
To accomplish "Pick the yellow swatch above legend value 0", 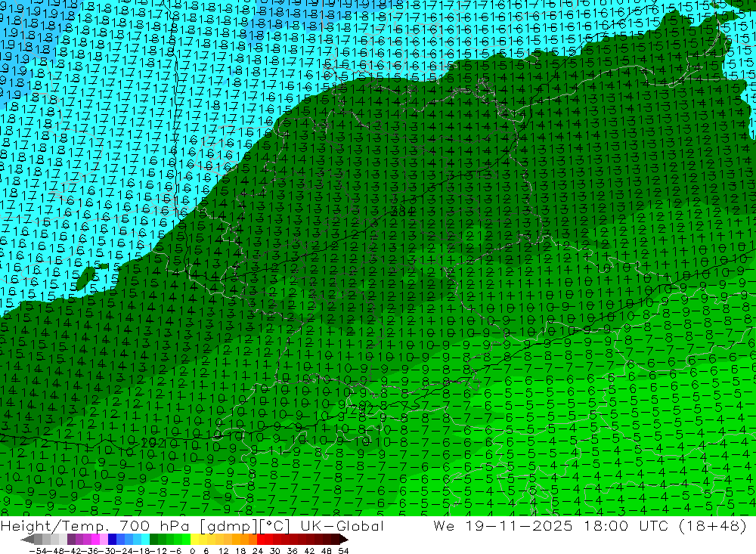I will (x=194, y=540).
